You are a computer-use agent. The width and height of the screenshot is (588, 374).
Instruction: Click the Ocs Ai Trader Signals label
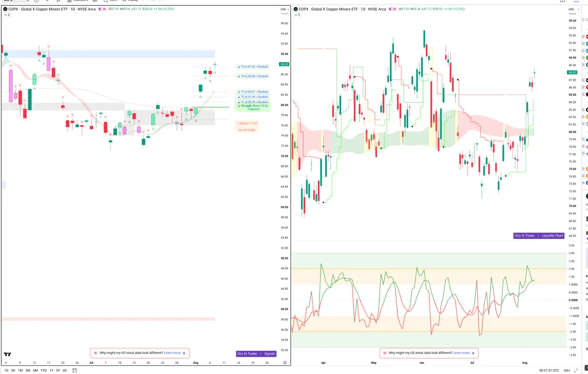[x=256, y=353]
